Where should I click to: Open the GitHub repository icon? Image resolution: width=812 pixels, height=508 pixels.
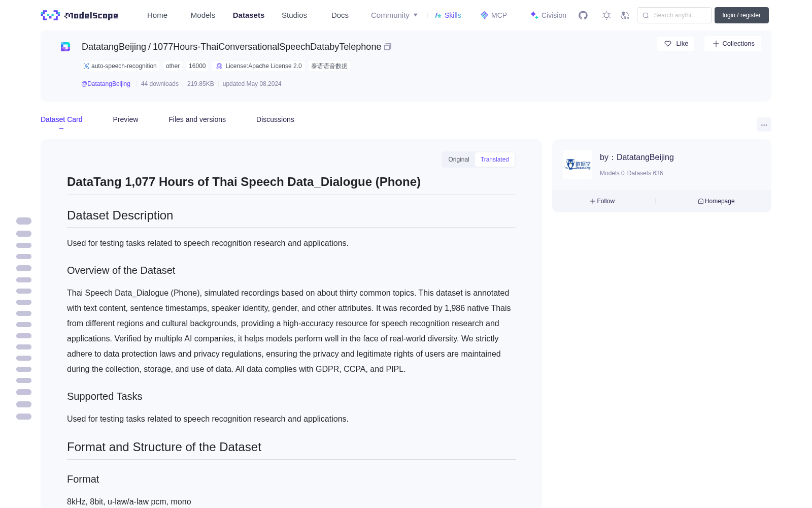coord(583,15)
